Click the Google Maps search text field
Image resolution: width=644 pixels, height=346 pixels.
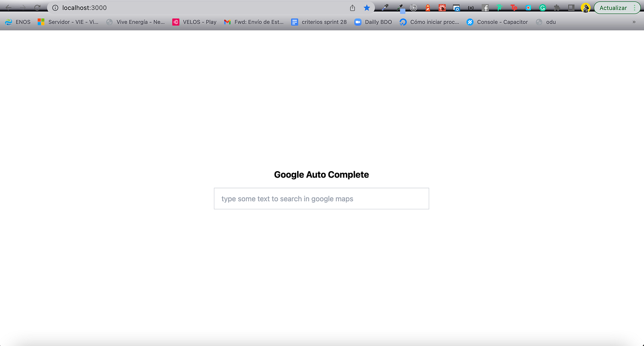click(321, 198)
